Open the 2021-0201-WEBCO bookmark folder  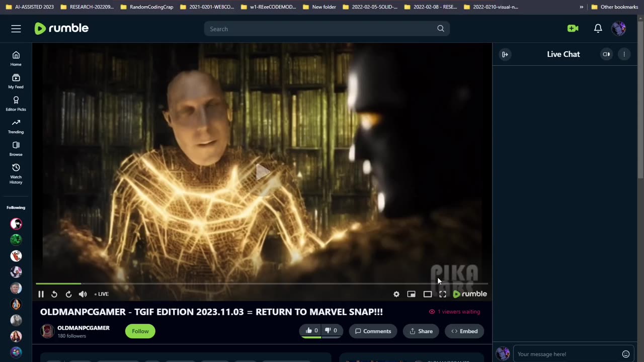tap(207, 7)
